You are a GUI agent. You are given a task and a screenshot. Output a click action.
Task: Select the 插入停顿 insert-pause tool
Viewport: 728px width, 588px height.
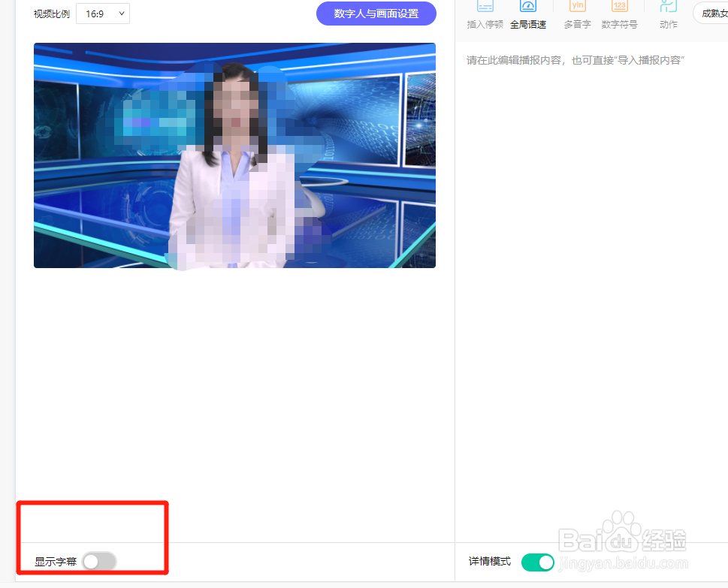point(484,14)
